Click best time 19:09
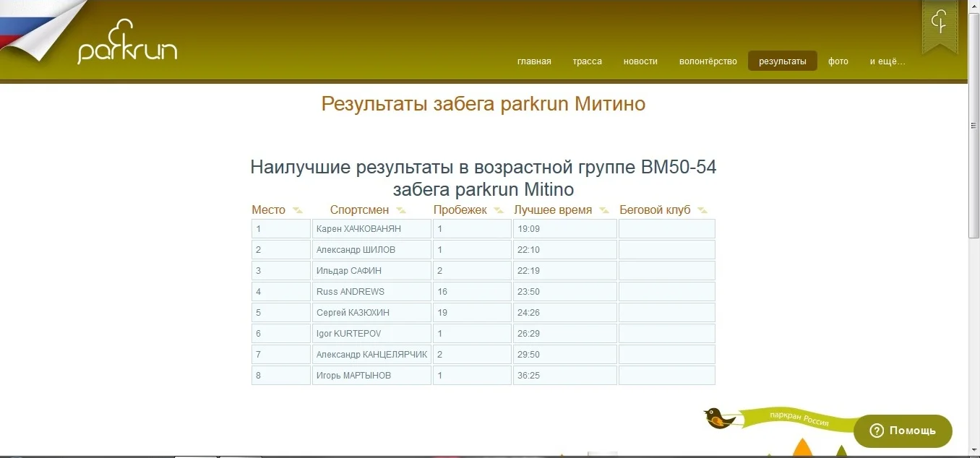Viewport: 980px width, 458px height. point(529,229)
